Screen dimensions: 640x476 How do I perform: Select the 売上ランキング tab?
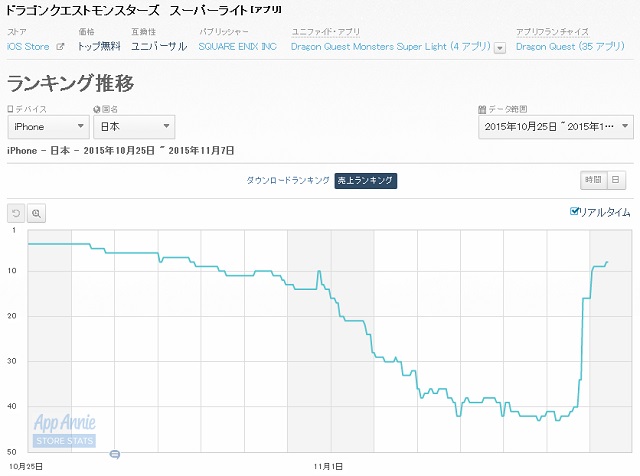pos(365,180)
